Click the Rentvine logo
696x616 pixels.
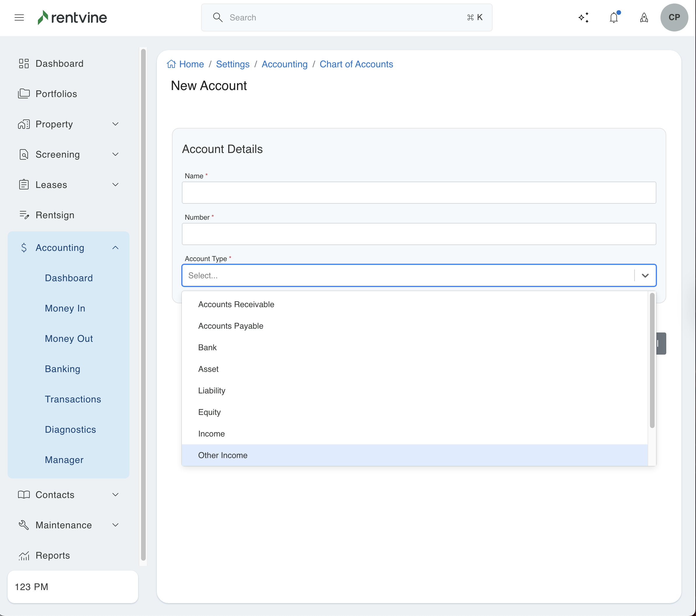pyautogui.click(x=72, y=17)
